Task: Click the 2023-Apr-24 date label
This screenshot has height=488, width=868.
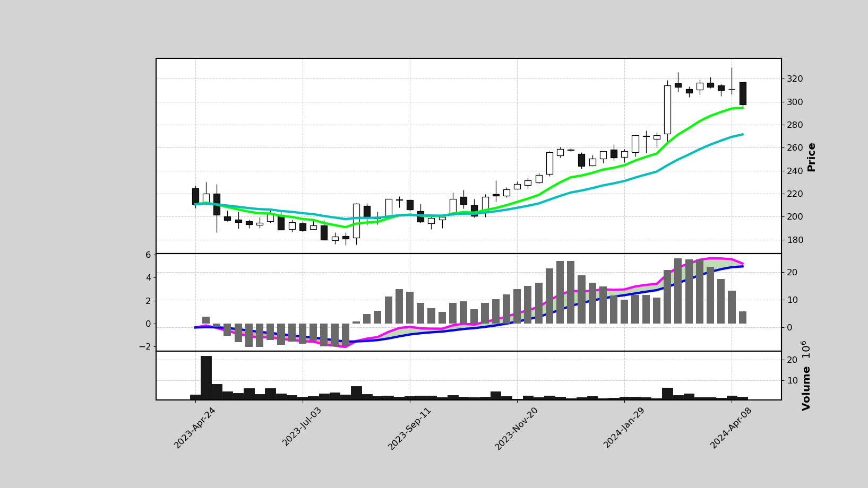Action: coord(195,428)
